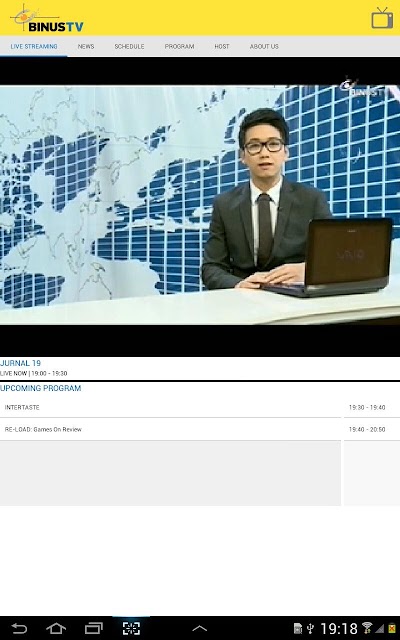Tap the screenshot capture icon
400x640 pixels.
pos(131,628)
